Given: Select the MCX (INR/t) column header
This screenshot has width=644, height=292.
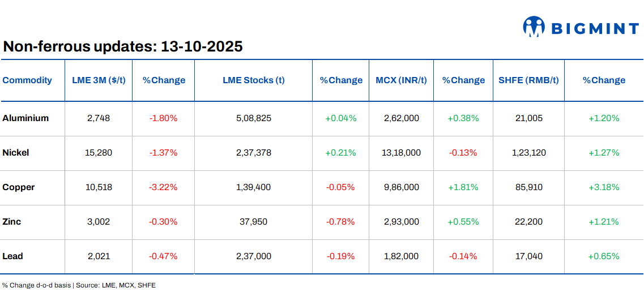Looking at the screenshot, I should click(x=401, y=80).
